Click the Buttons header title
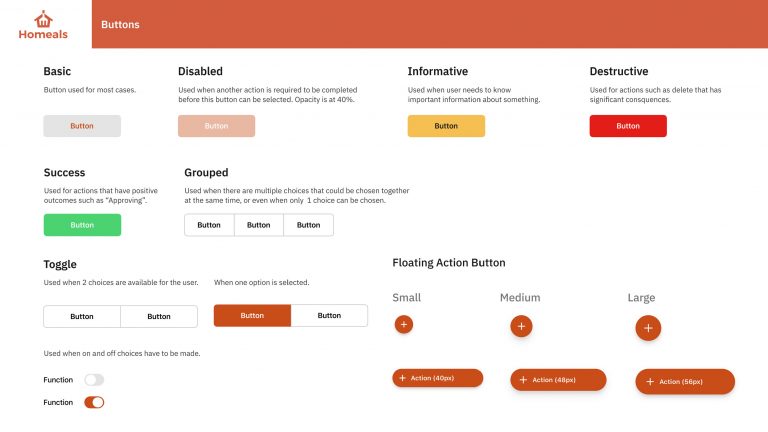Screen dimensions: 768x432 (x=120, y=24)
